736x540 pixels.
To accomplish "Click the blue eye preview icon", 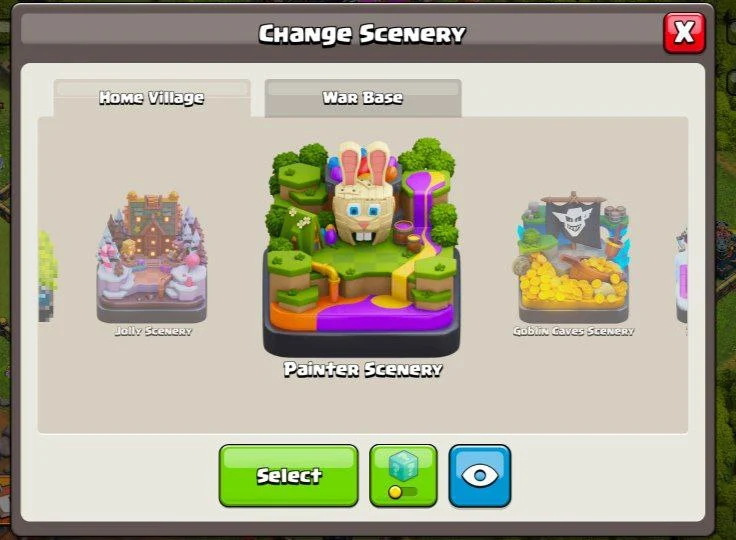I will pos(479,476).
